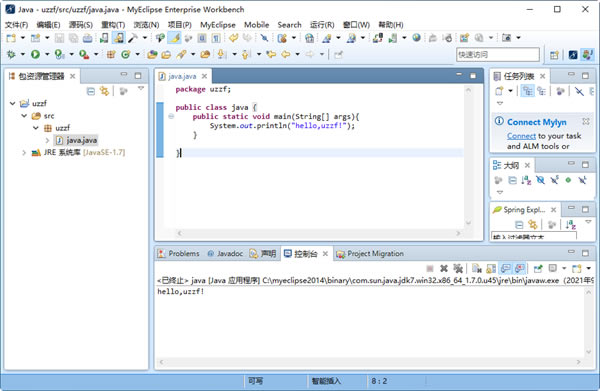Click the Open Type folder icon
This screenshot has width=600, height=391.
(x=152, y=55)
